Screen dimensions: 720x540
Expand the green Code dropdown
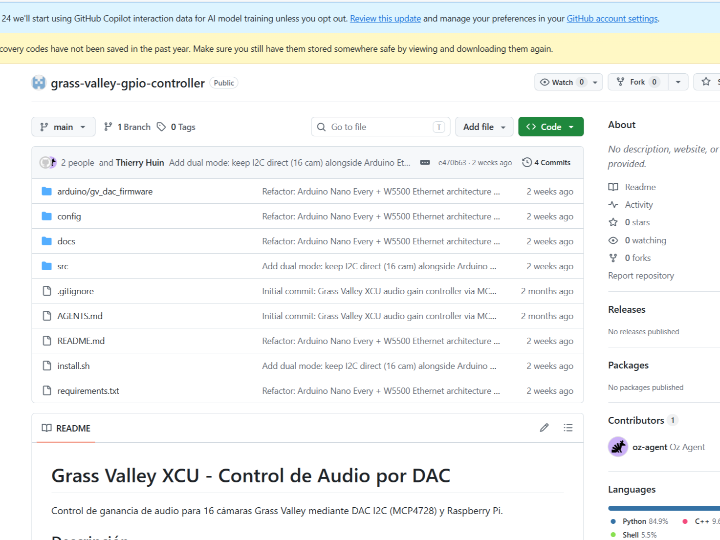550,127
